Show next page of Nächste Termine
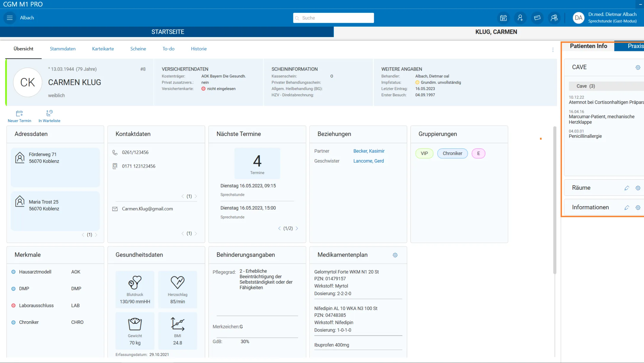This screenshot has height=363, width=644. 297,228
